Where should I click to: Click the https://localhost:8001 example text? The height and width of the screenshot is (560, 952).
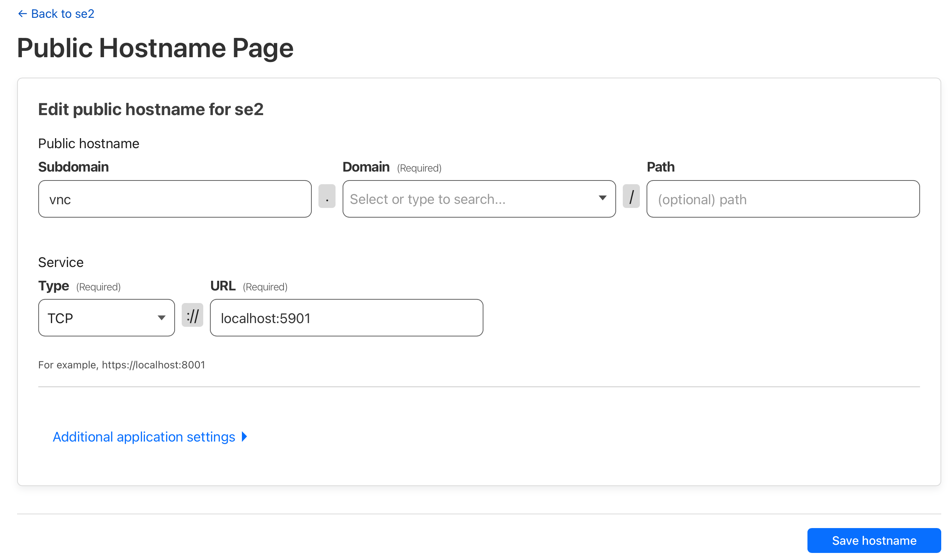pyautogui.click(x=153, y=365)
